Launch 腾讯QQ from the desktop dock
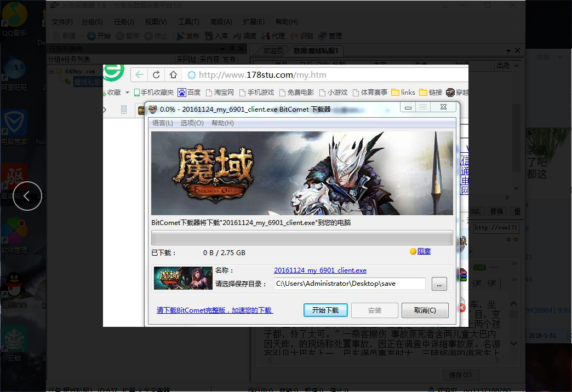Viewport: 572px width, 392px height. pyautogui.click(x=14, y=286)
